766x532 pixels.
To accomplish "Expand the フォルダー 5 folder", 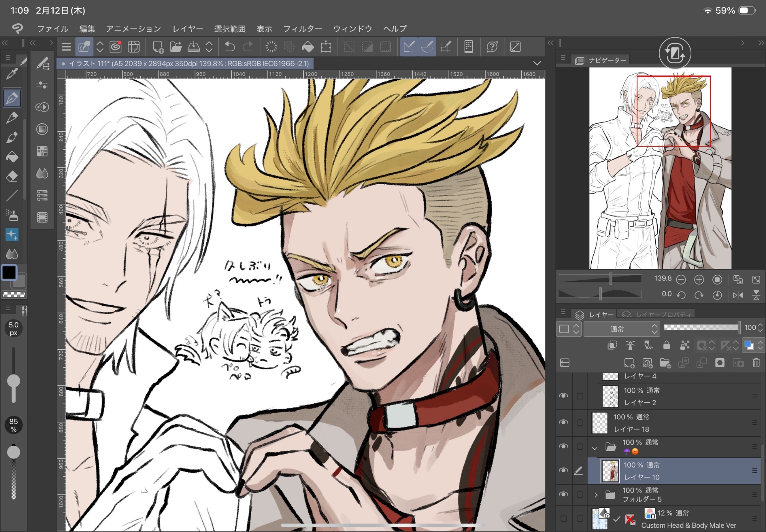I will [596, 495].
